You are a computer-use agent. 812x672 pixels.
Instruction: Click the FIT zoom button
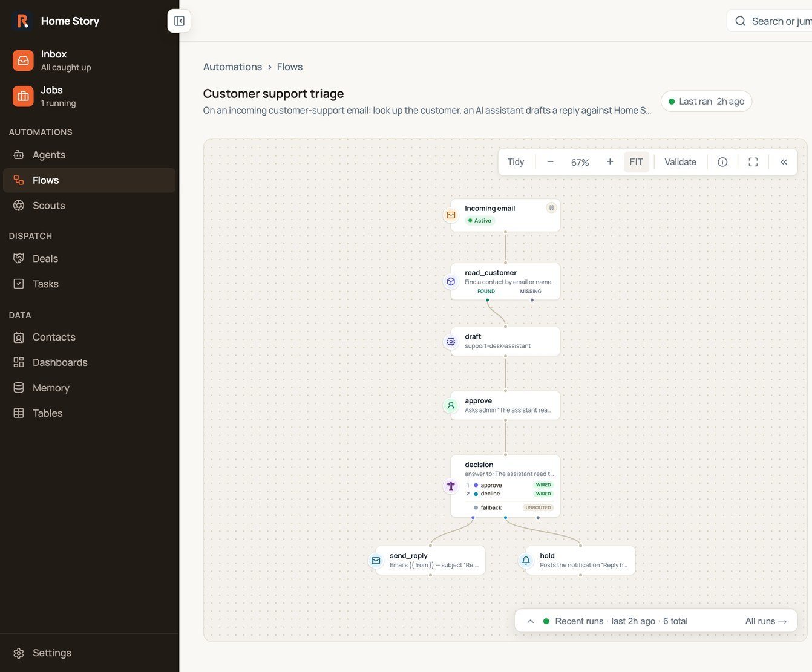(x=636, y=162)
